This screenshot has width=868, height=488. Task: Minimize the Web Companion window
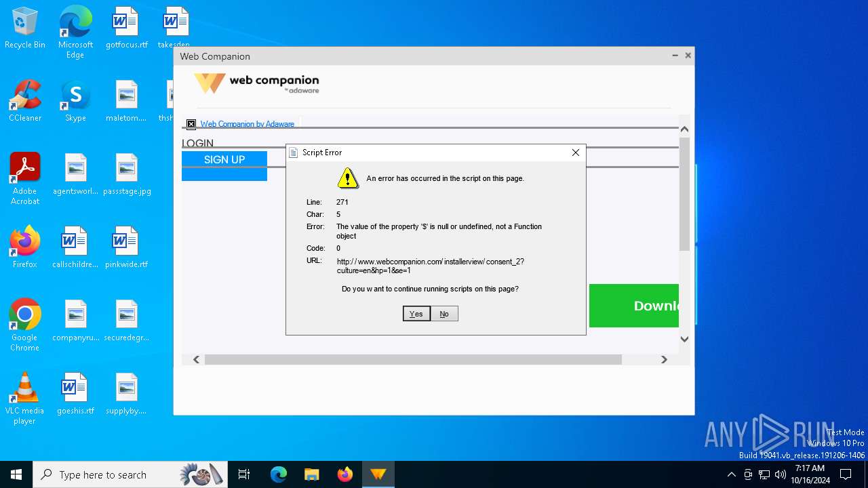[675, 56]
